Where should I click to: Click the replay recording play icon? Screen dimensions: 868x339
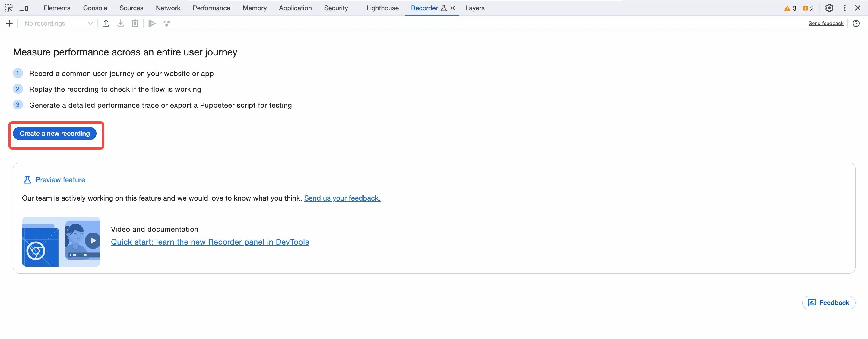tap(152, 23)
